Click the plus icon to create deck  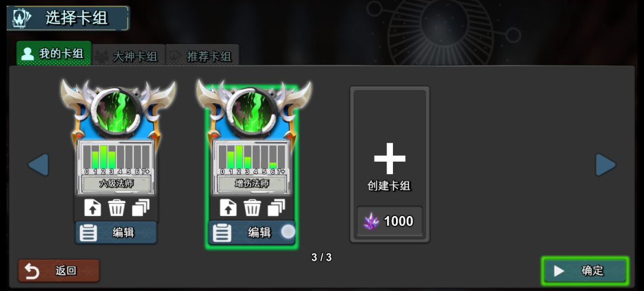[390, 159]
